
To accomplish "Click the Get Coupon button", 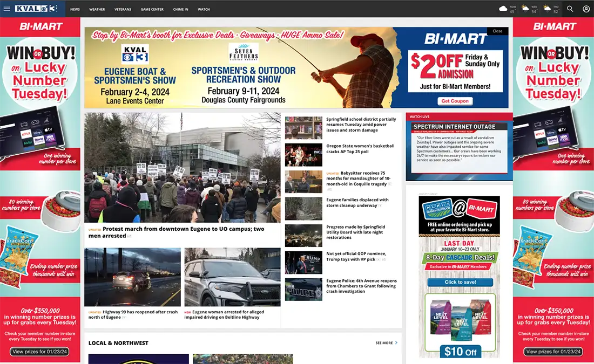I will click(455, 101).
